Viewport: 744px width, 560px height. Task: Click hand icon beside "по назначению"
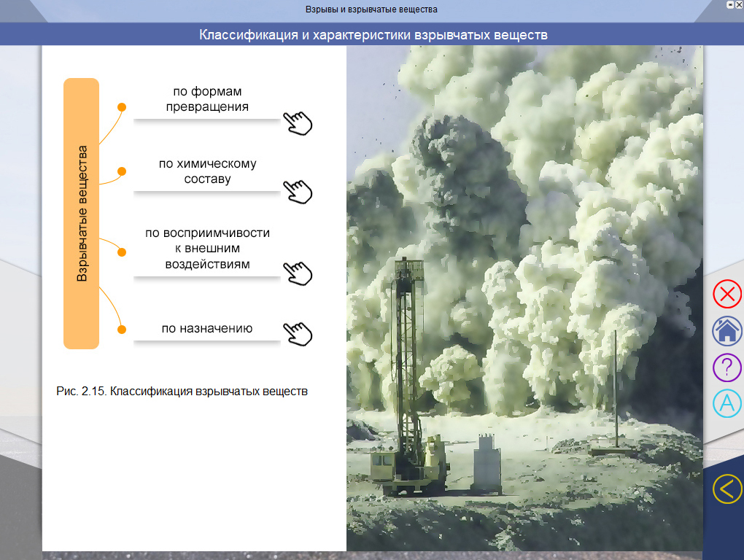(297, 333)
